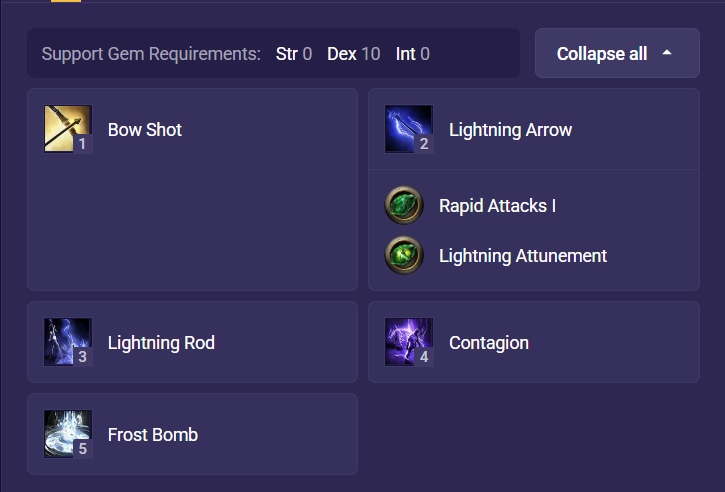Screen dimensions: 725x492
Task: Open the Bow Shot skill name
Action: pos(145,130)
